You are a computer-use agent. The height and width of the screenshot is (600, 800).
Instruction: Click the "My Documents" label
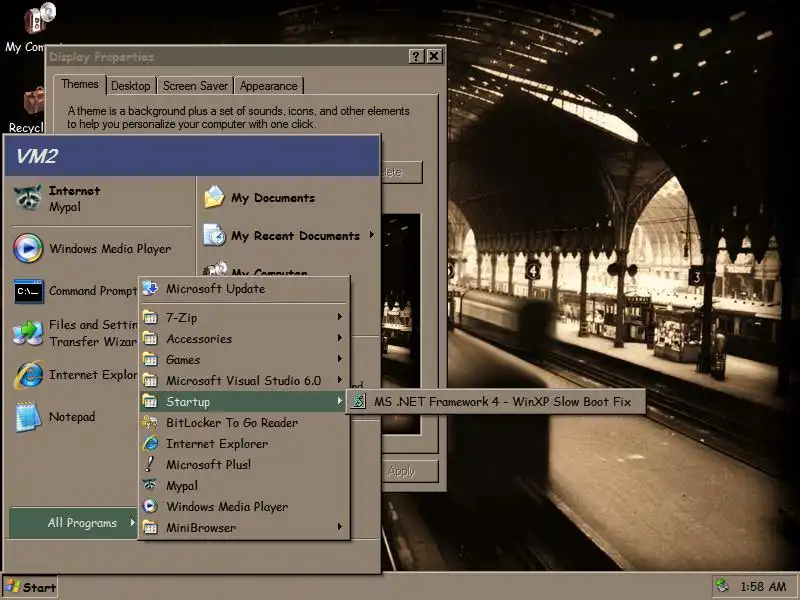(x=273, y=198)
